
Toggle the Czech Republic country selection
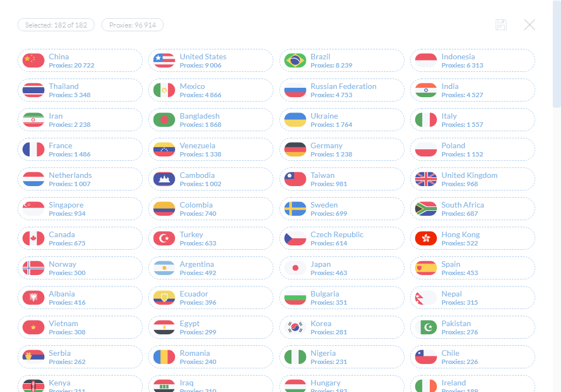(x=341, y=239)
